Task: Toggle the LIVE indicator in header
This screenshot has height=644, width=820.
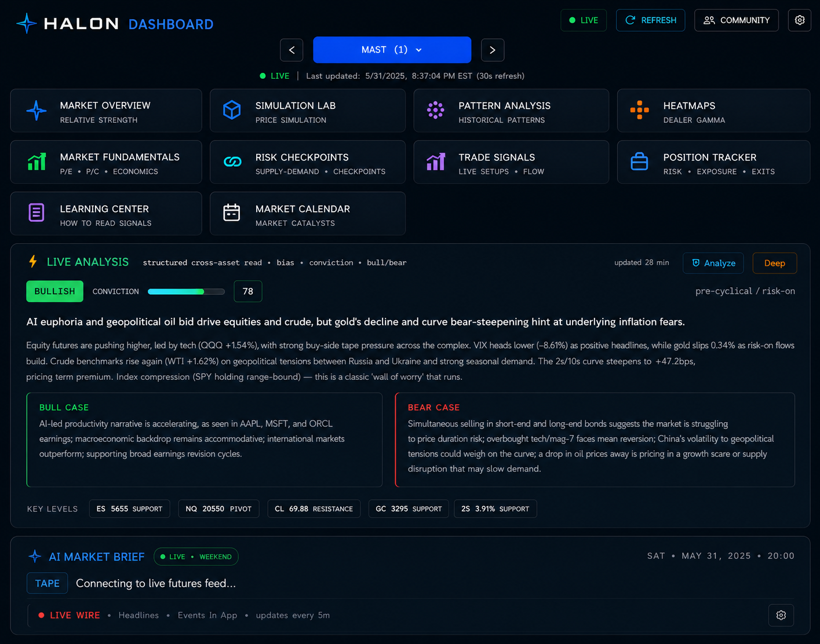Action: [x=584, y=20]
